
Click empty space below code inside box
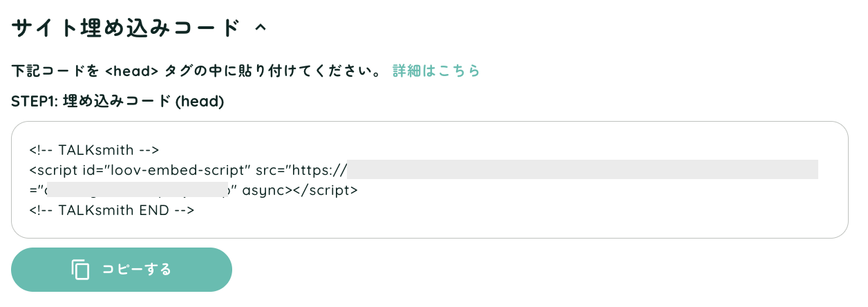point(429,228)
